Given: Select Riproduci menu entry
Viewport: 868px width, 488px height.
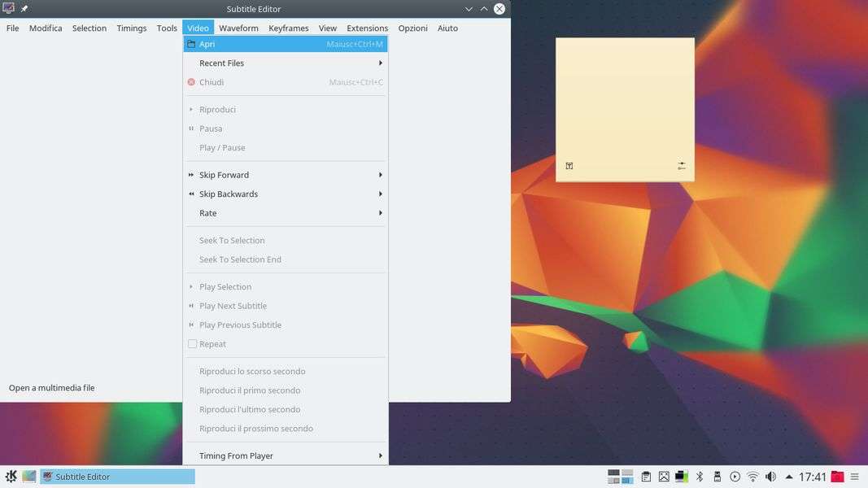Looking at the screenshot, I should 285,110.
